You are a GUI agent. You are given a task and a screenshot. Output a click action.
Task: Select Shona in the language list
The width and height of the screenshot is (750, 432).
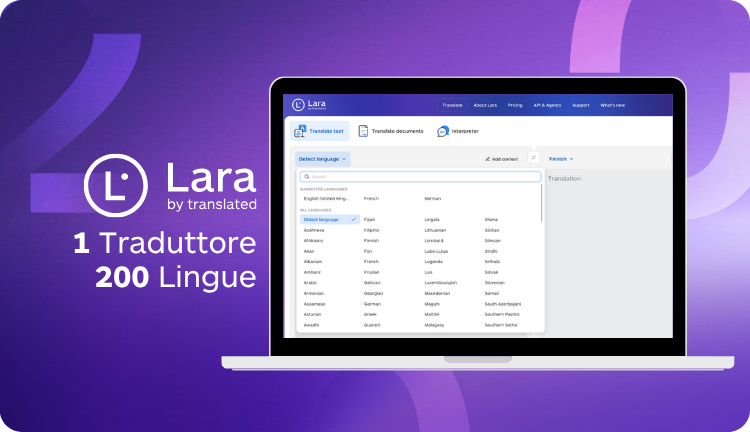point(491,220)
